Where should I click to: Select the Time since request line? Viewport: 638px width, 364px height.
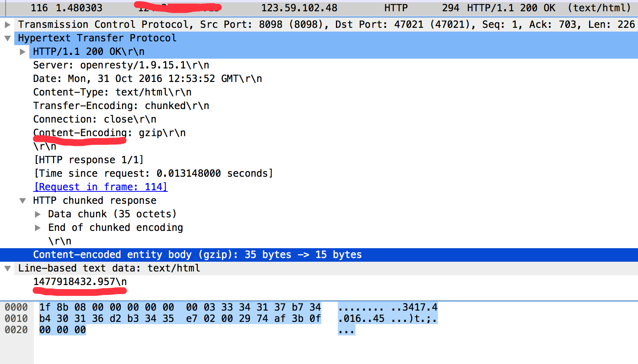(153, 173)
